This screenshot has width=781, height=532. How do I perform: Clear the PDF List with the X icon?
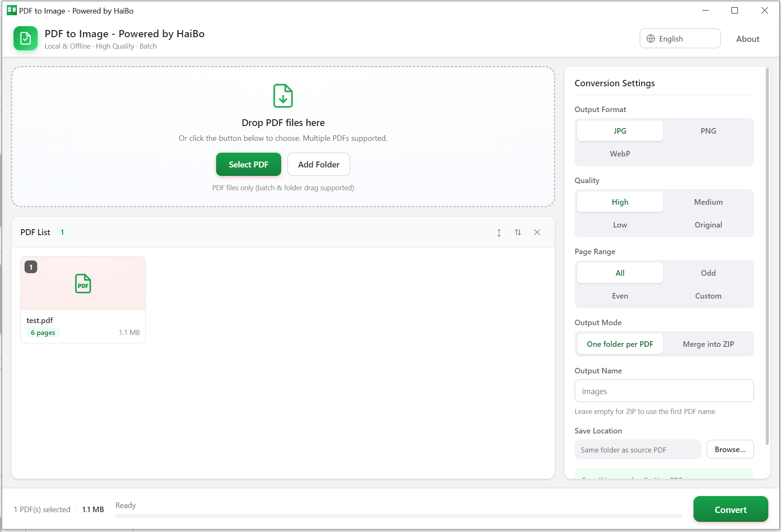point(537,232)
